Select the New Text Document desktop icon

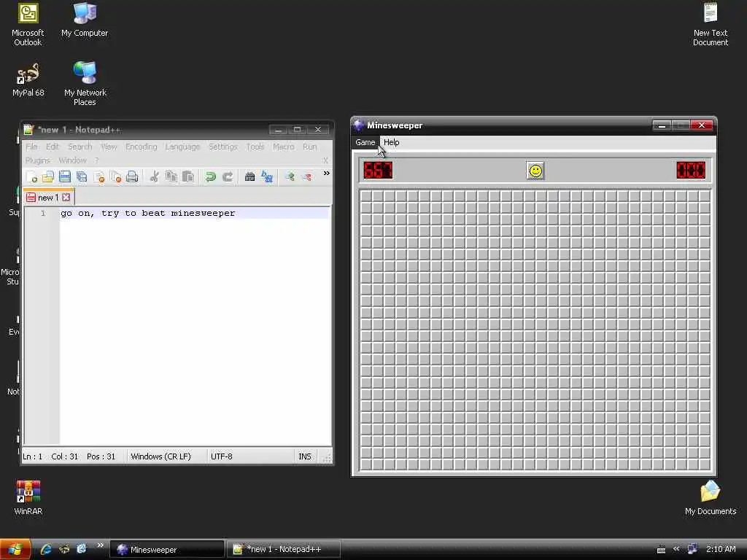(x=711, y=24)
